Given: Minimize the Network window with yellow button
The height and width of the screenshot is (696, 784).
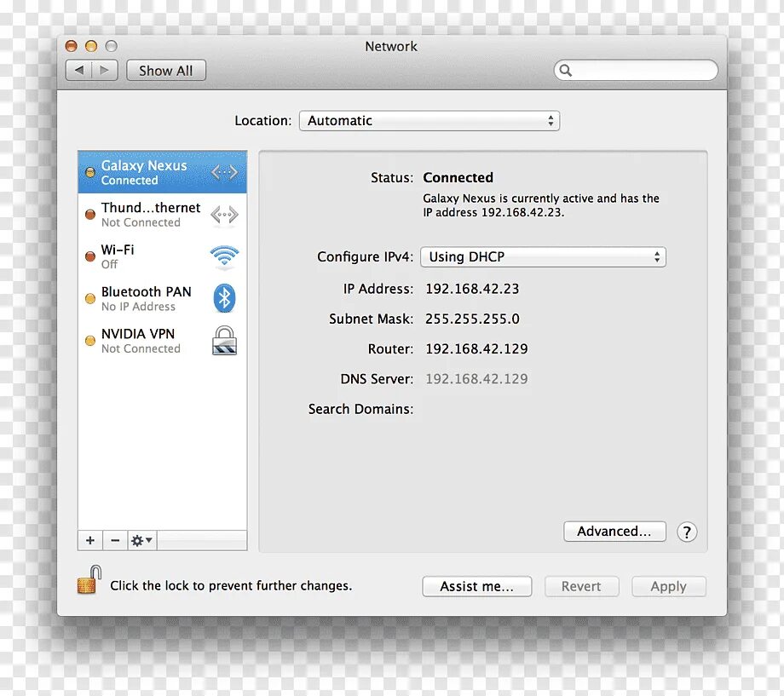Looking at the screenshot, I should coord(91,47).
